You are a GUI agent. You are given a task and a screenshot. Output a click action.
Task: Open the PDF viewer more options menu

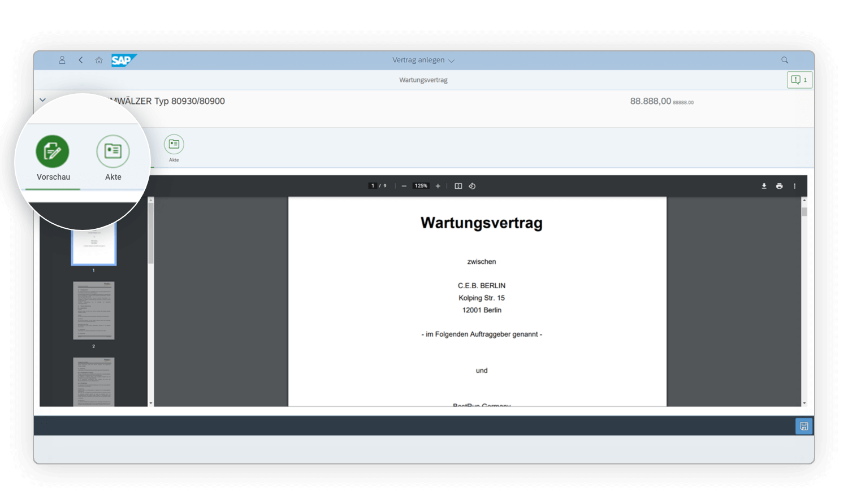[x=794, y=186]
